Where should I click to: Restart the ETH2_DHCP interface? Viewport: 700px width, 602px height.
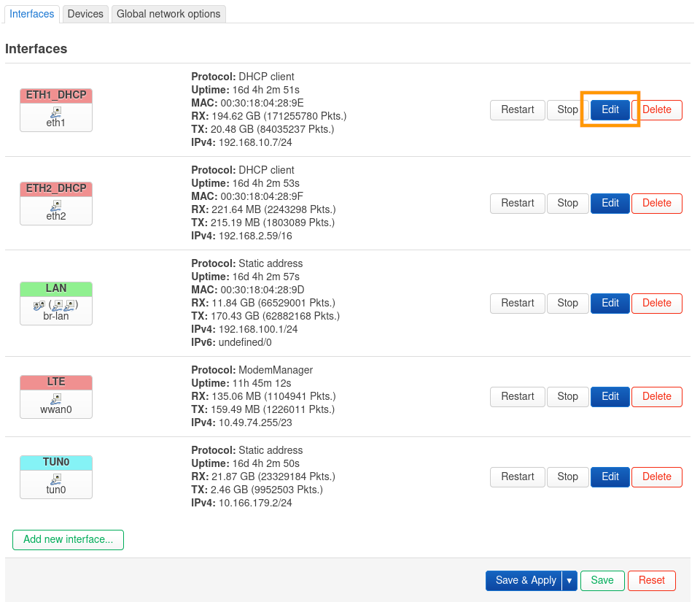pyautogui.click(x=518, y=204)
